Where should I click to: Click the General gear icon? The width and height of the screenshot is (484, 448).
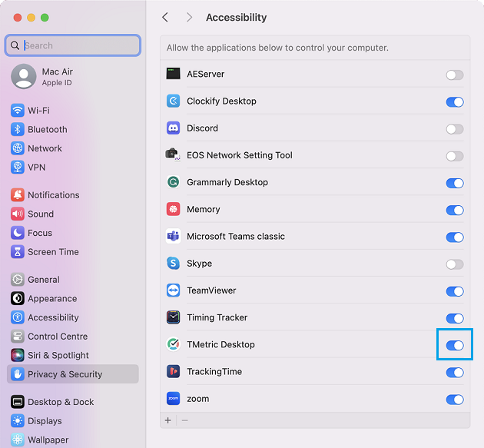click(x=18, y=280)
